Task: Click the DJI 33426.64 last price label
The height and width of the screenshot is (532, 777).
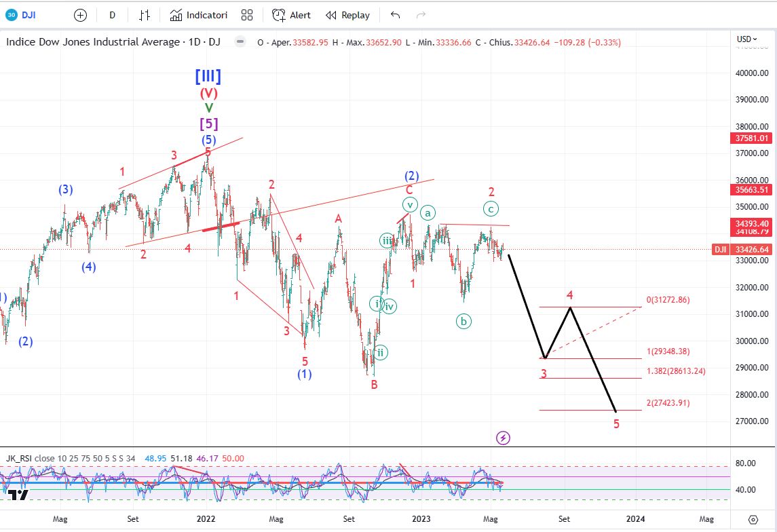Action: [742, 250]
